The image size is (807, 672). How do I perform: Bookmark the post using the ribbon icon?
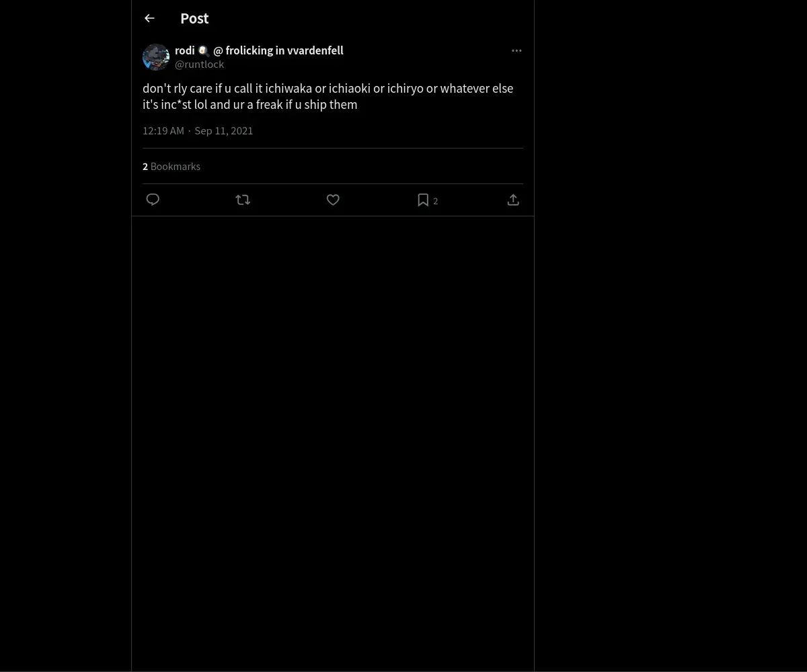[423, 200]
